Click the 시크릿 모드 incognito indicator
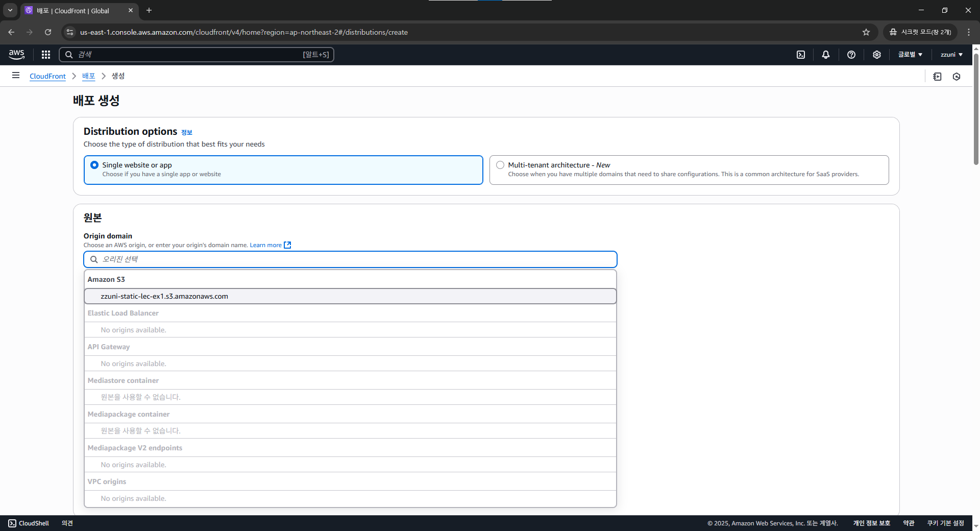 click(920, 32)
